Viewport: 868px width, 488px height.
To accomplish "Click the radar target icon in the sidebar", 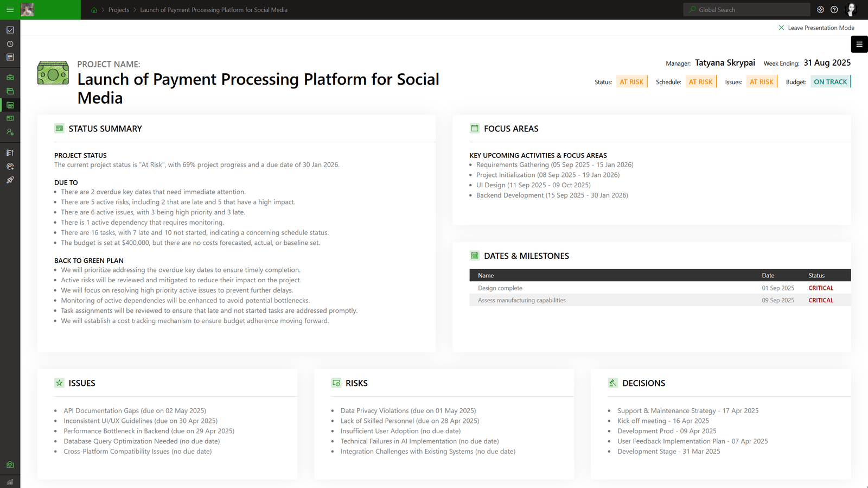I will pyautogui.click(x=10, y=167).
